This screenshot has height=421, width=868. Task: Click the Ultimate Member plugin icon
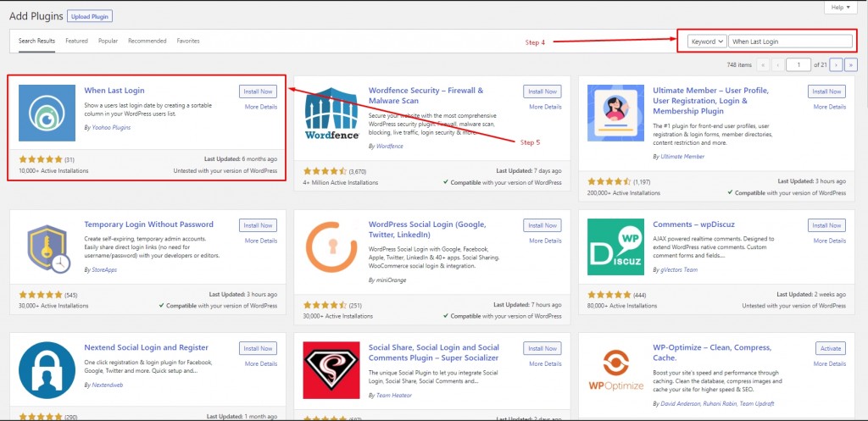pyautogui.click(x=615, y=113)
